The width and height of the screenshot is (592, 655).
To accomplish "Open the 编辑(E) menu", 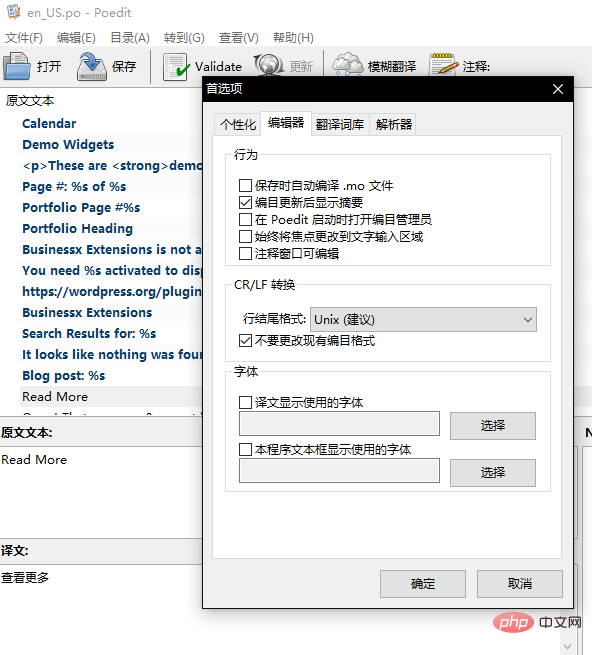I will pos(76,38).
